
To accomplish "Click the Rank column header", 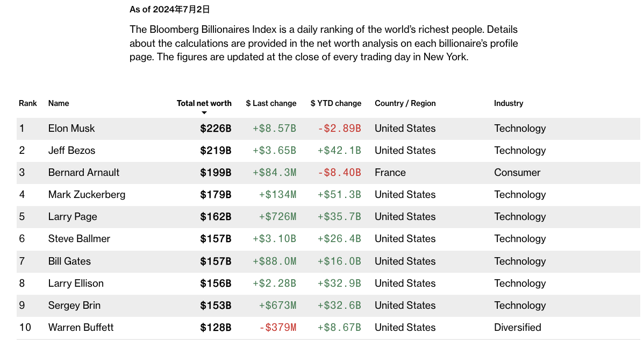I will tap(28, 103).
